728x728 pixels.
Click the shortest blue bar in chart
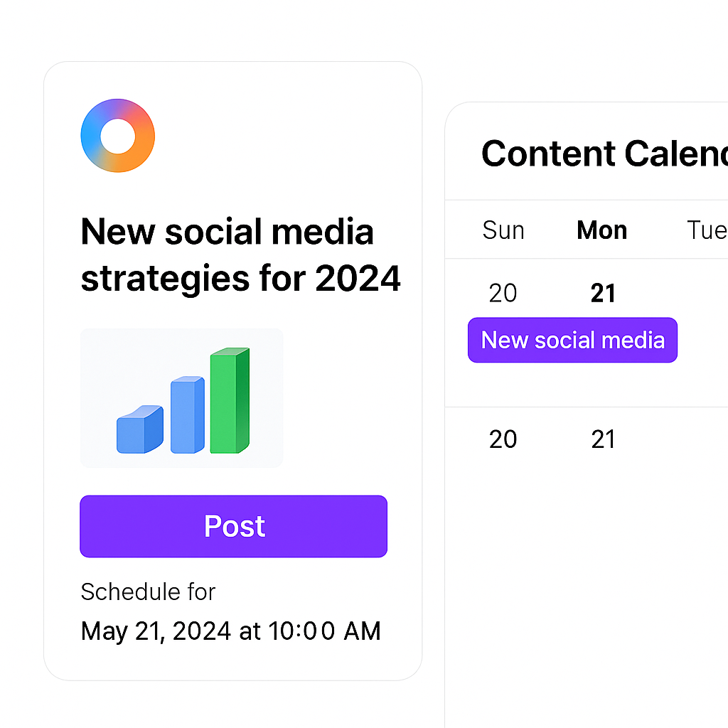coord(139,430)
